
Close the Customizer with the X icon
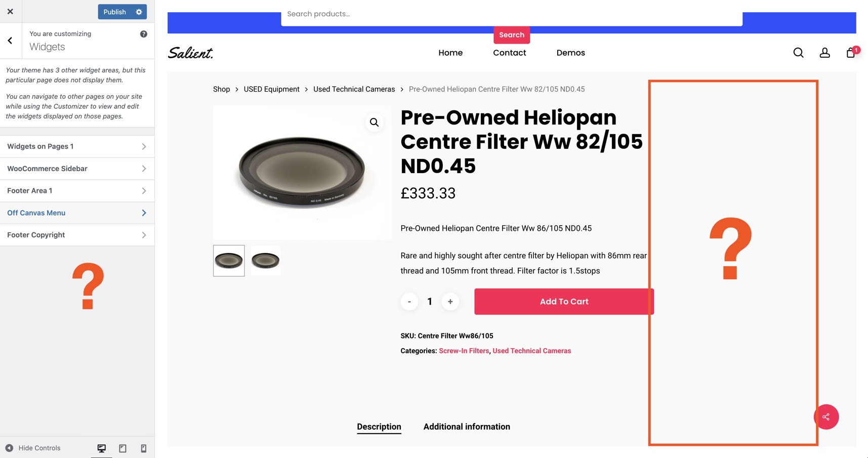(x=10, y=12)
